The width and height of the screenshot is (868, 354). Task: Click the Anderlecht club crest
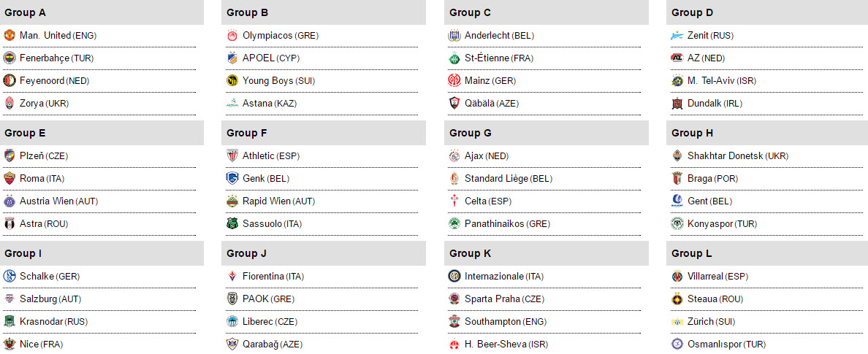(x=454, y=35)
